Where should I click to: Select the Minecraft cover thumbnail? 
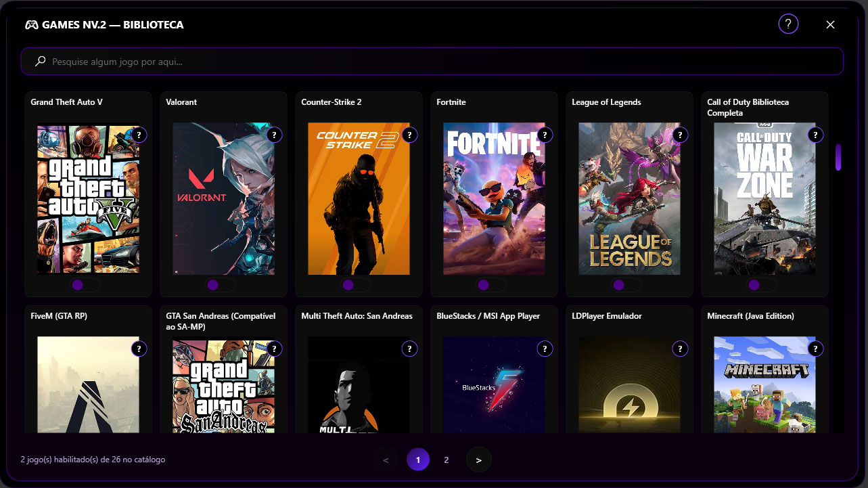pos(765,384)
